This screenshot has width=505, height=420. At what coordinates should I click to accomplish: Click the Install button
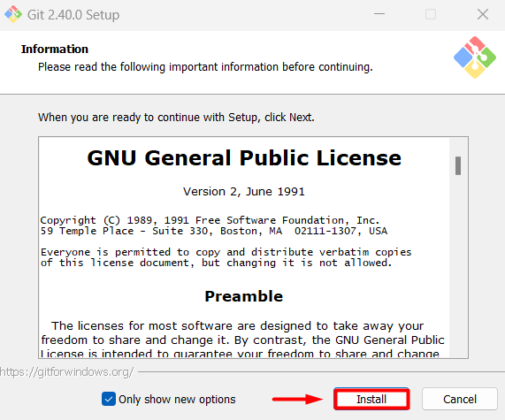pyautogui.click(x=371, y=399)
